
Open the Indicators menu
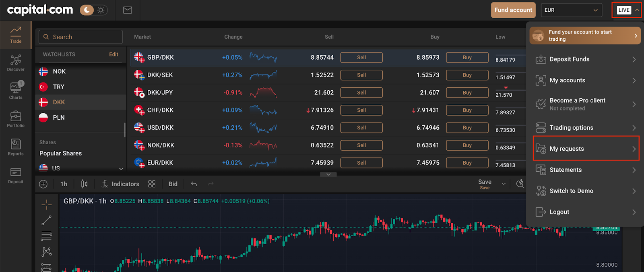coord(120,184)
